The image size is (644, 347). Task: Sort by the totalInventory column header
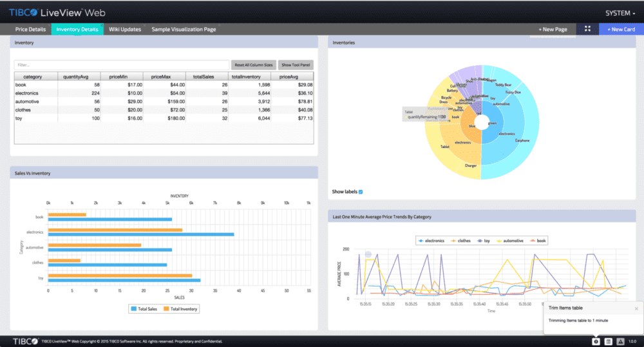click(x=249, y=77)
